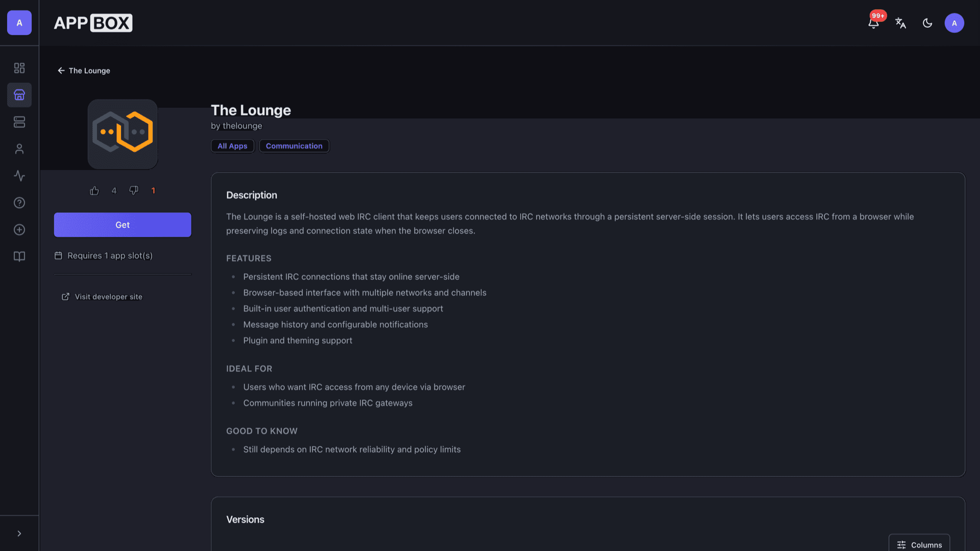Viewport: 980px width, 551px height.
Task: Select the Communication category tag
Action: (294, 146)
